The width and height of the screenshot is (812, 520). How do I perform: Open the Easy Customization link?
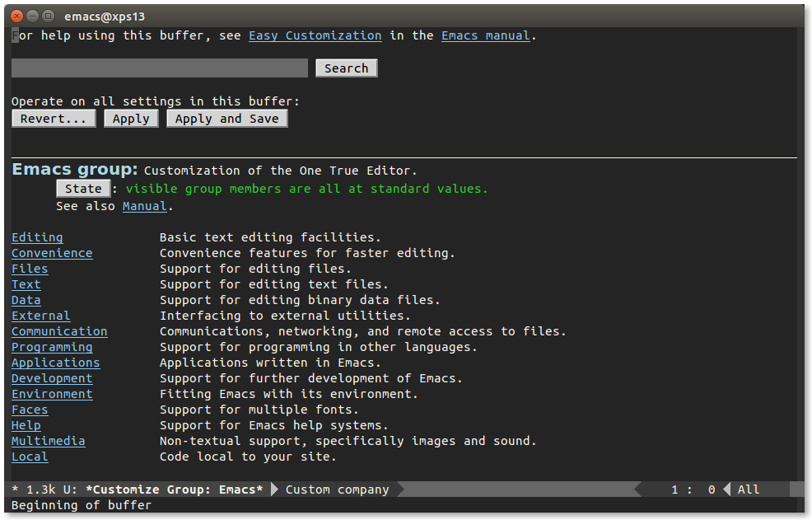pos(315,35)
